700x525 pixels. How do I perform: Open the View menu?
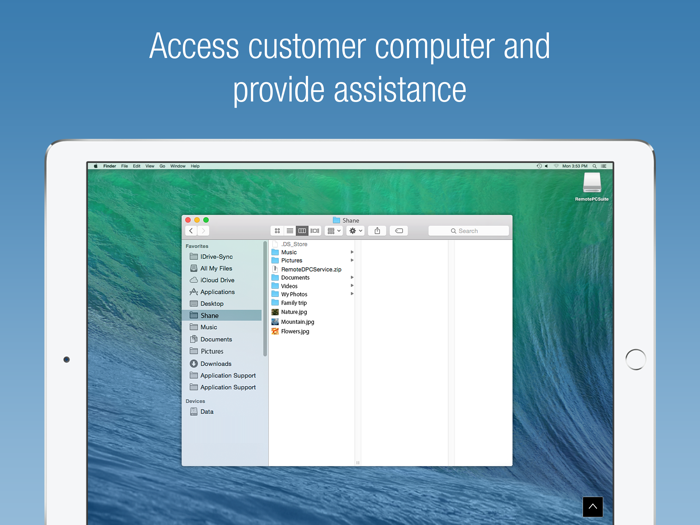point(150,166)
